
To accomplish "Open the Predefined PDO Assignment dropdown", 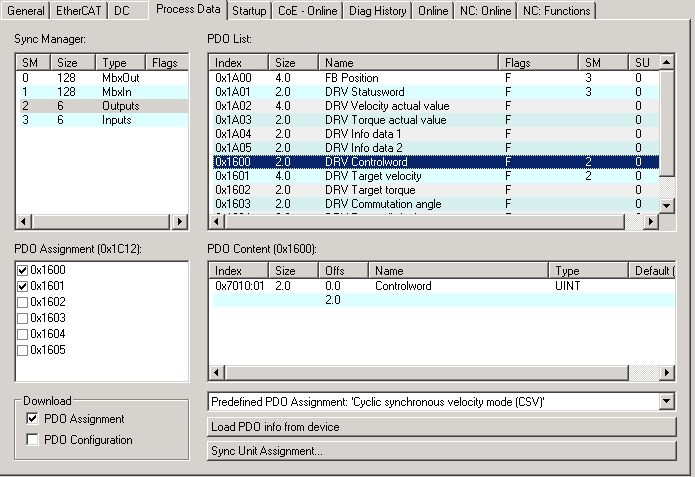I will (666, 402).
